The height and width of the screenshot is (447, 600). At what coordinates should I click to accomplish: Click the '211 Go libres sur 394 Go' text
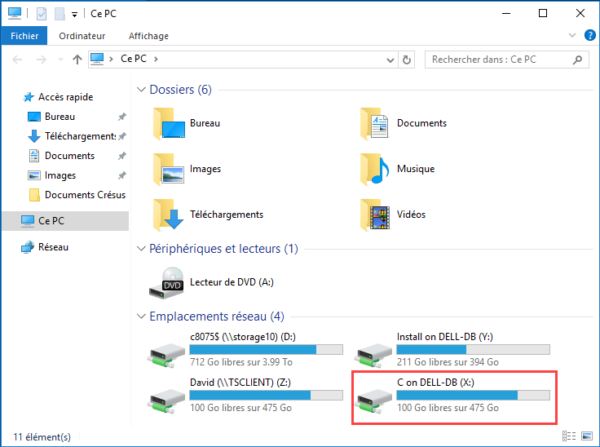pyautogui.click(x=448, y=362)
